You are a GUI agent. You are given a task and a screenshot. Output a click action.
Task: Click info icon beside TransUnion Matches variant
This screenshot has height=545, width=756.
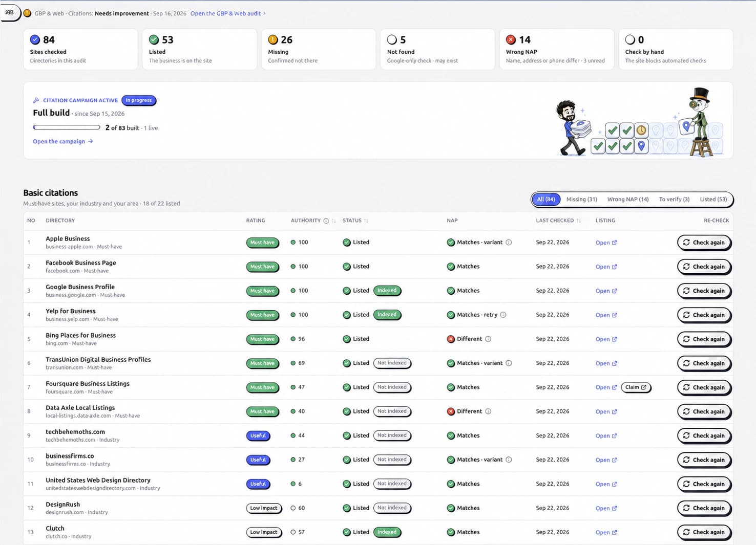click(x=509, y=363)
